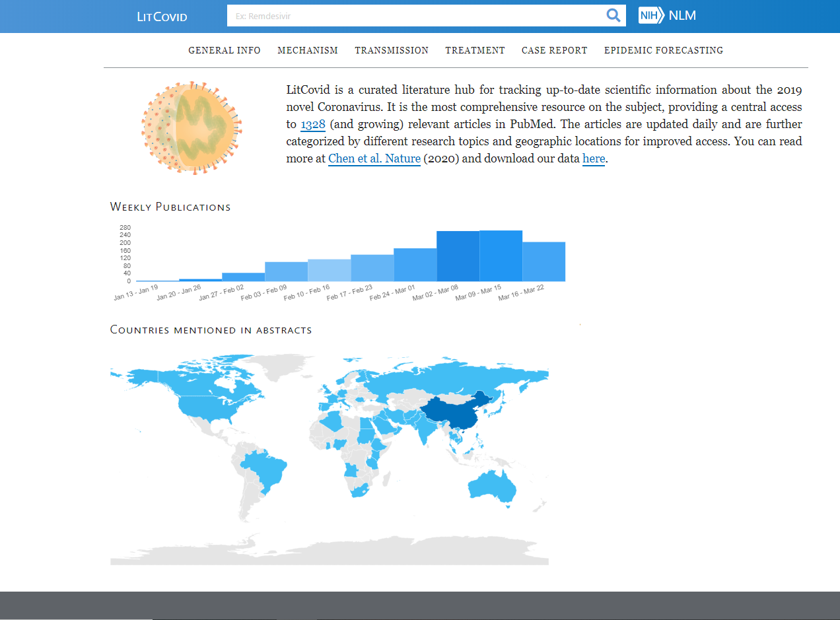Image resolution: width=840 pixels, height=620 pixels.
Task: Select the Feb 03 - Feb 09 bar
Action: (286, 271)
